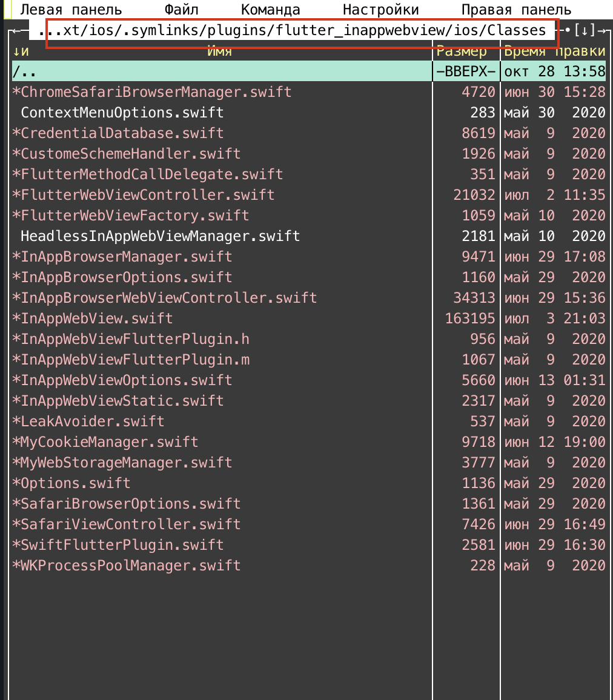Viewport: 613px width, 700px height.
Task: Open the Правая панель menu
Action: click(516, 9)
